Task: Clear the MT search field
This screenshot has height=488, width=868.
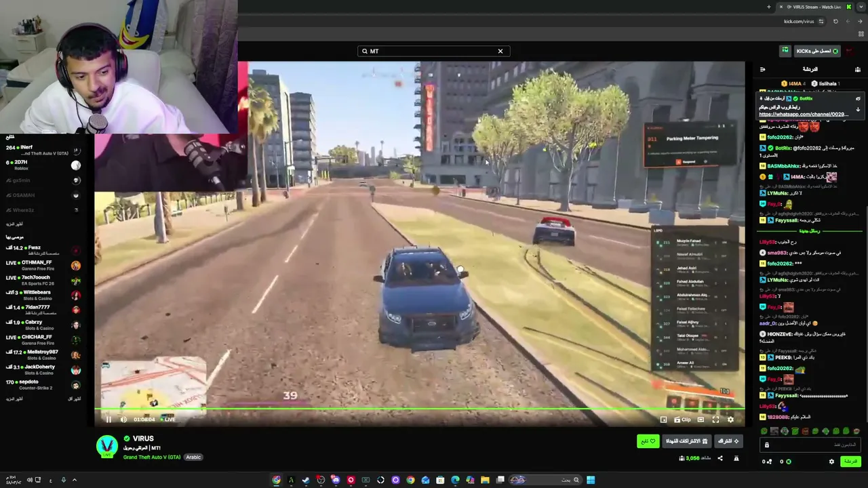Action: tap(500, 51)
